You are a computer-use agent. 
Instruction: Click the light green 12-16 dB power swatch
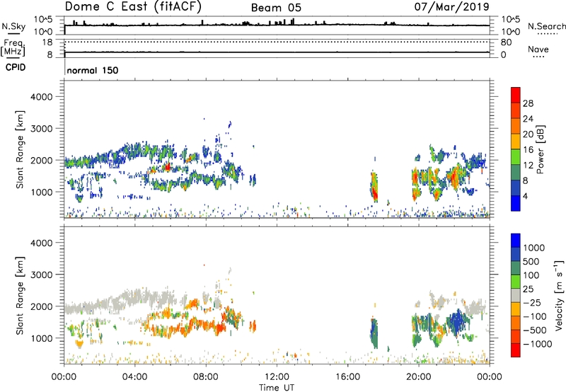(x=516, y=156)
